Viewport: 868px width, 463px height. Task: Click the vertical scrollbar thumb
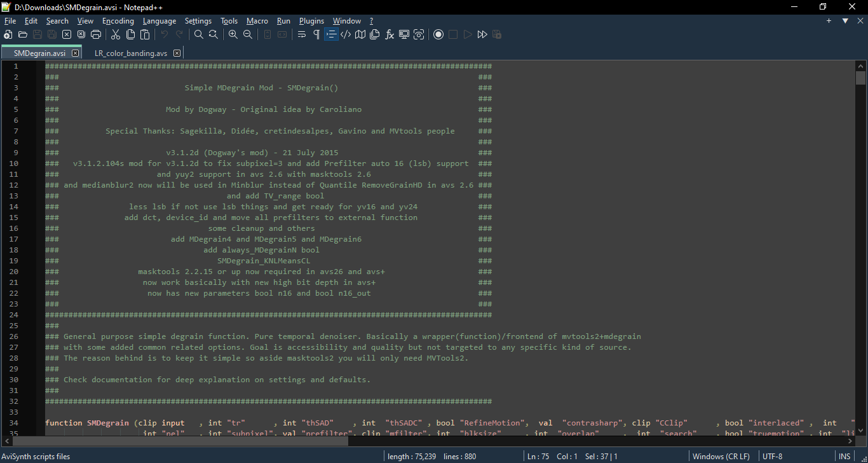pyautogui.click(x=860, y=78)
